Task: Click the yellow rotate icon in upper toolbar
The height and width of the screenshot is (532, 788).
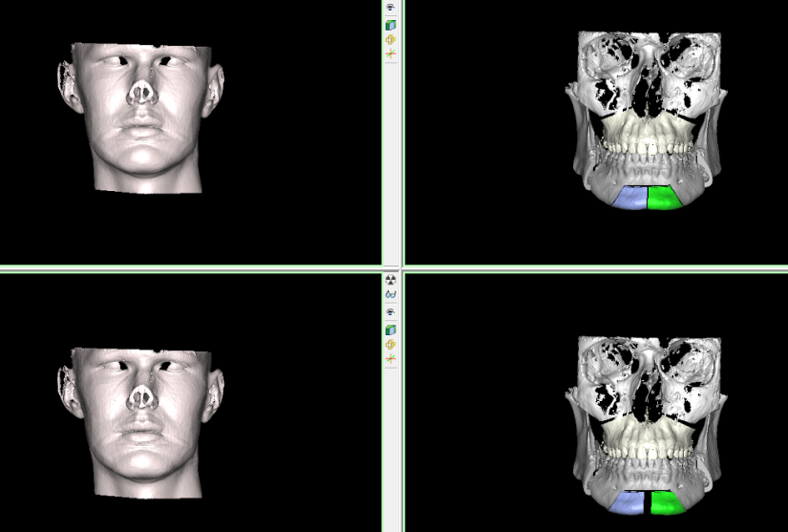Action: point(391,40)
